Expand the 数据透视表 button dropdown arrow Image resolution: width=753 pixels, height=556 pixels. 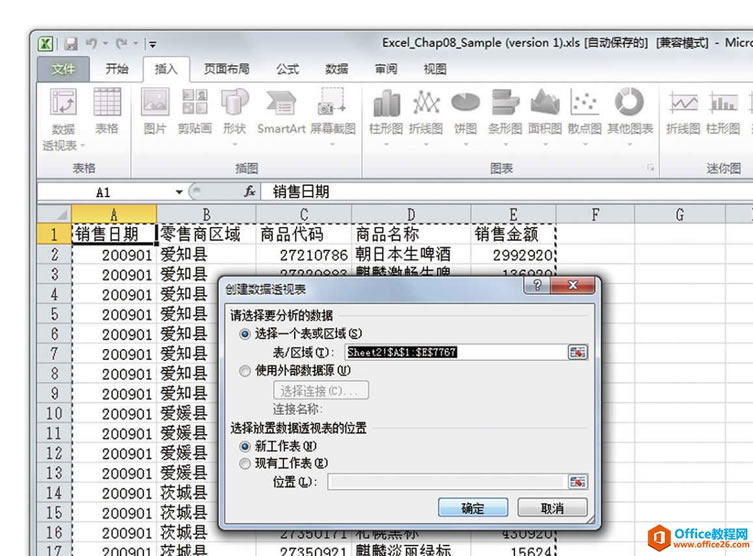(x=83, y=145)
